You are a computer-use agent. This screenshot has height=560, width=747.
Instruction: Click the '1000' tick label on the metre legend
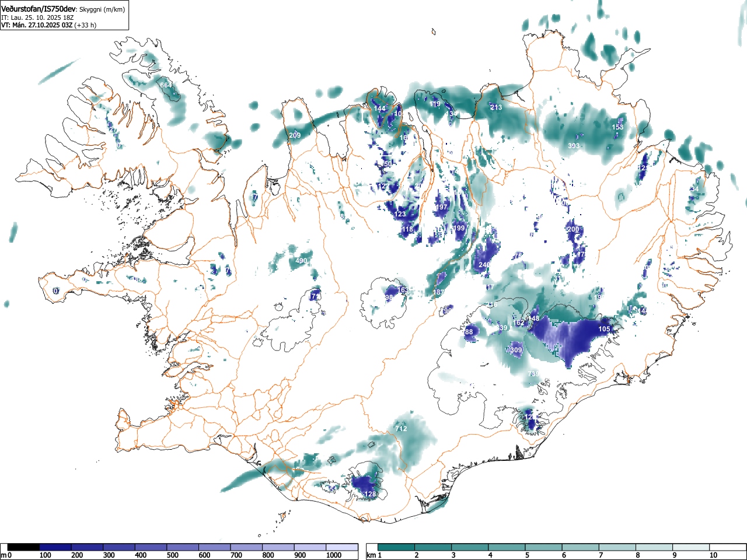[x=334, y=555]
